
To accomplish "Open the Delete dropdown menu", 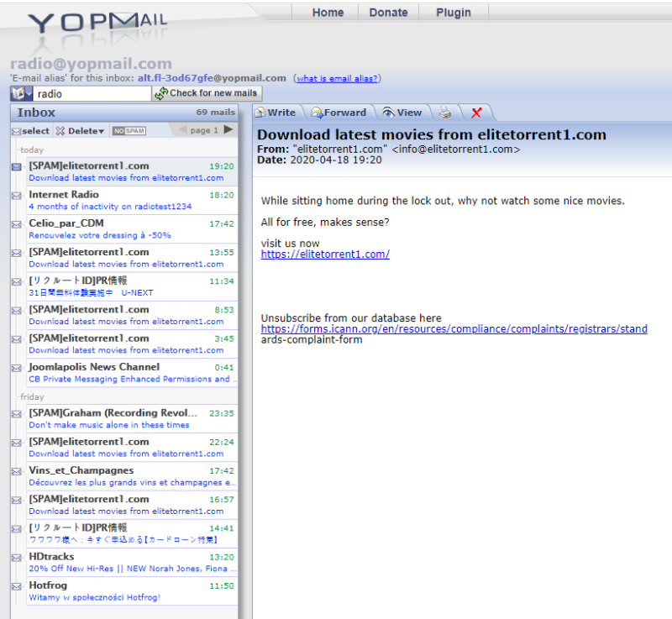I will click(x=80, y=131).
